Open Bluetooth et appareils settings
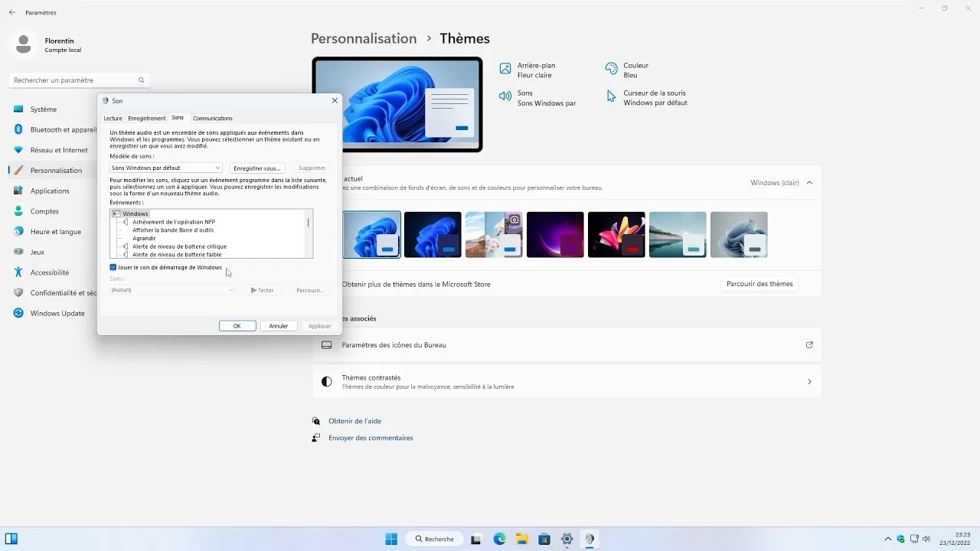The image size is (980, 551). click(54, 130)
